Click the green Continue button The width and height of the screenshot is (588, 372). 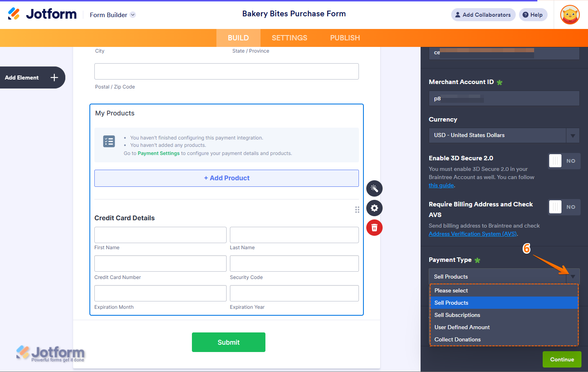point(562,359)
